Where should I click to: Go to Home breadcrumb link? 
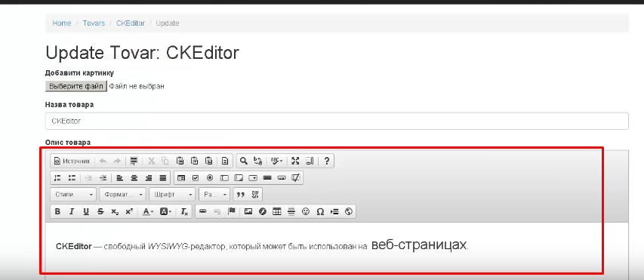click(x=62, y=23)
